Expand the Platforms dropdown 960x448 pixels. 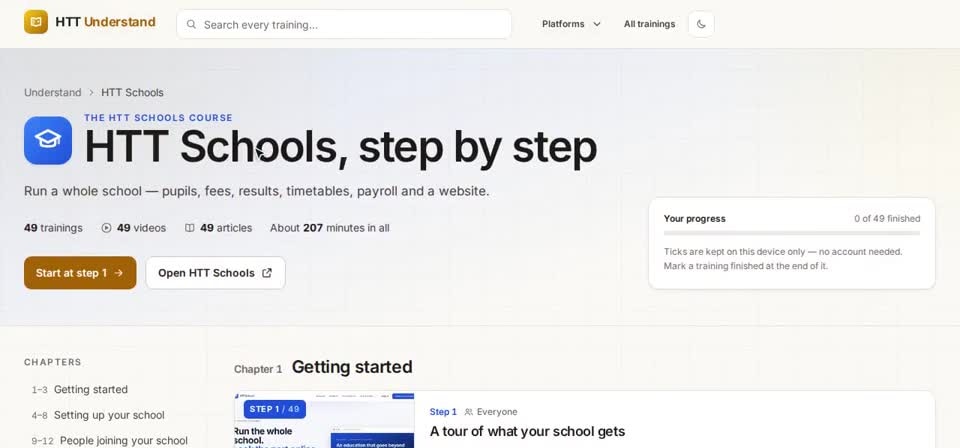point(571,24)
